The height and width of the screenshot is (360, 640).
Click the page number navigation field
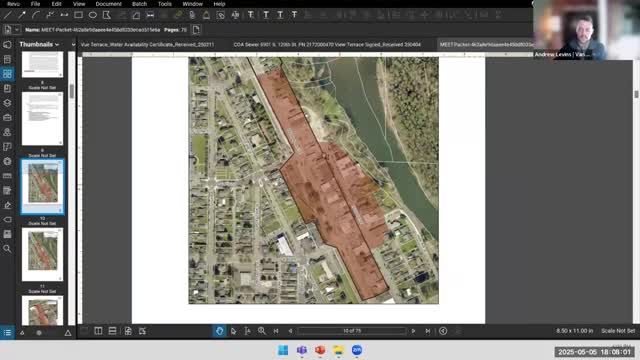(352, 331)
